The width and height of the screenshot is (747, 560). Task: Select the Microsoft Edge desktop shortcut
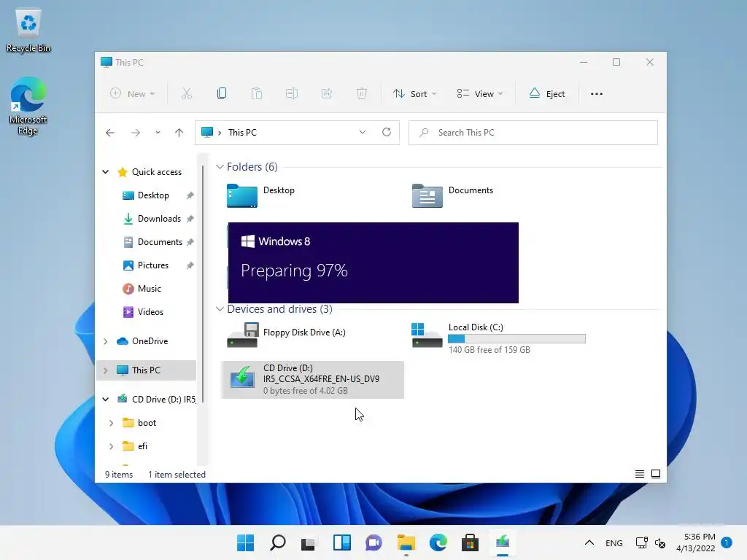click(x=28, y=106)
